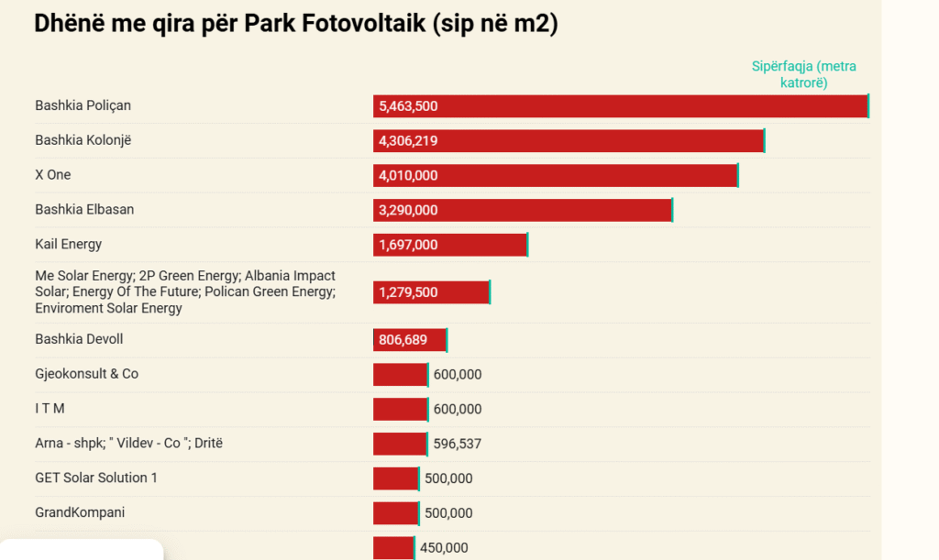The width and height of the screenshot is (939, 560).
Task: Select the 'Arna - shpk; Vildev - Co; Dritë' label
Action: [128, 444]
